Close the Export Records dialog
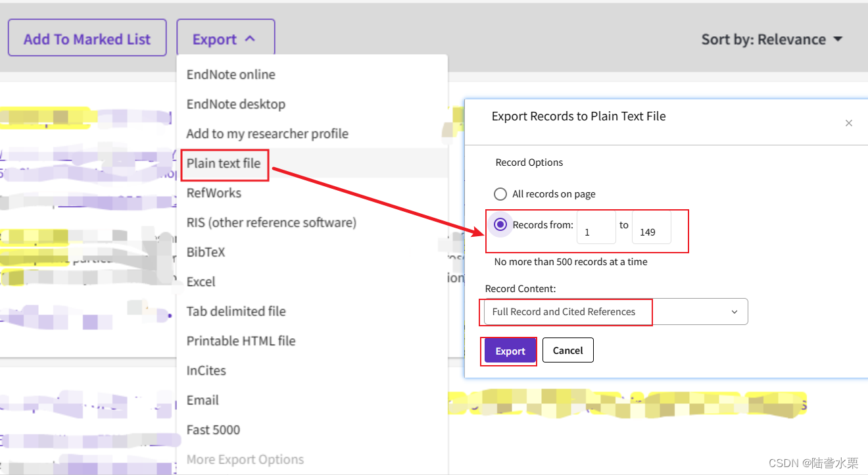 point(849,123)
